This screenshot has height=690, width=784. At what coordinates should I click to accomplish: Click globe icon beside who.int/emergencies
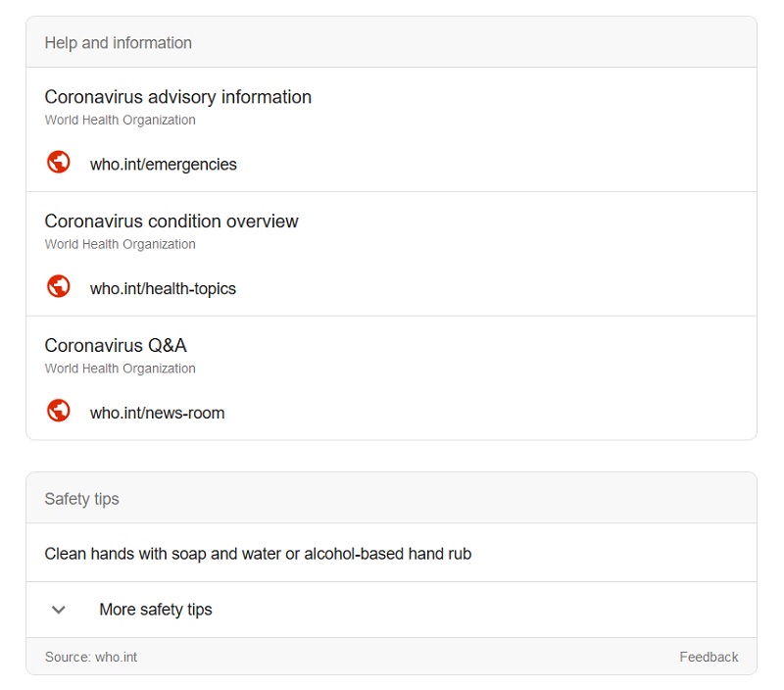pos(59,163)
